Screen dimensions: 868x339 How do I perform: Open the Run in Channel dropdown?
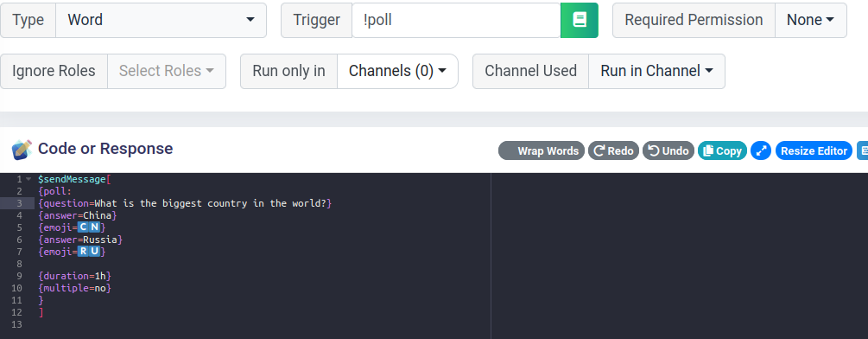coord(656,71)
